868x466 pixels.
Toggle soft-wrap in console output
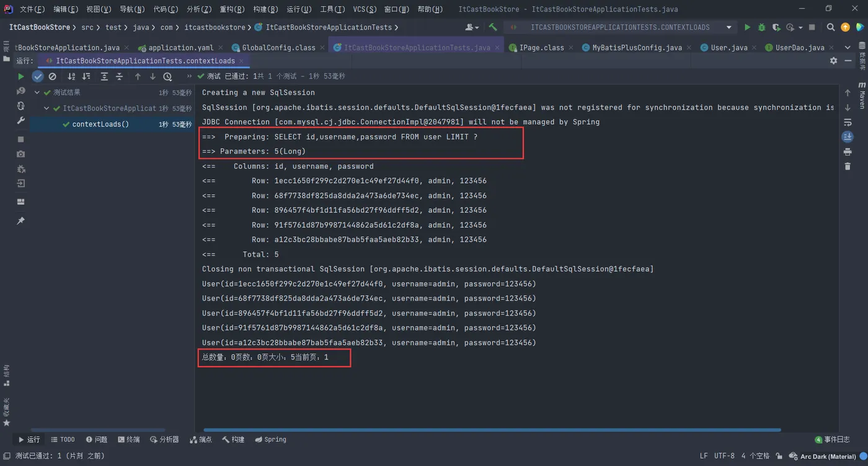point(848,122)
